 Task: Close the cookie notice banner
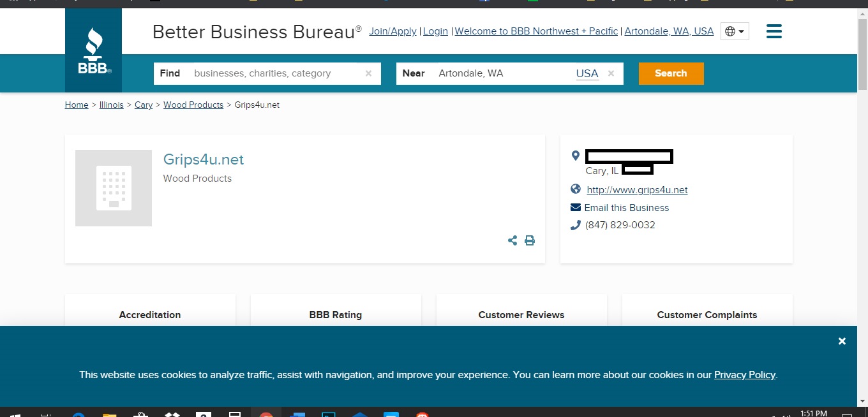coord(842,341)
